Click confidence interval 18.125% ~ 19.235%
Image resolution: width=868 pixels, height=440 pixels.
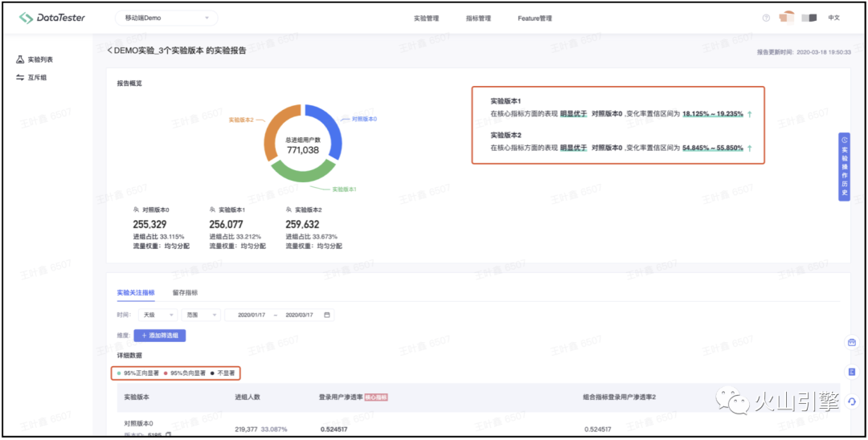pos(712,114)
